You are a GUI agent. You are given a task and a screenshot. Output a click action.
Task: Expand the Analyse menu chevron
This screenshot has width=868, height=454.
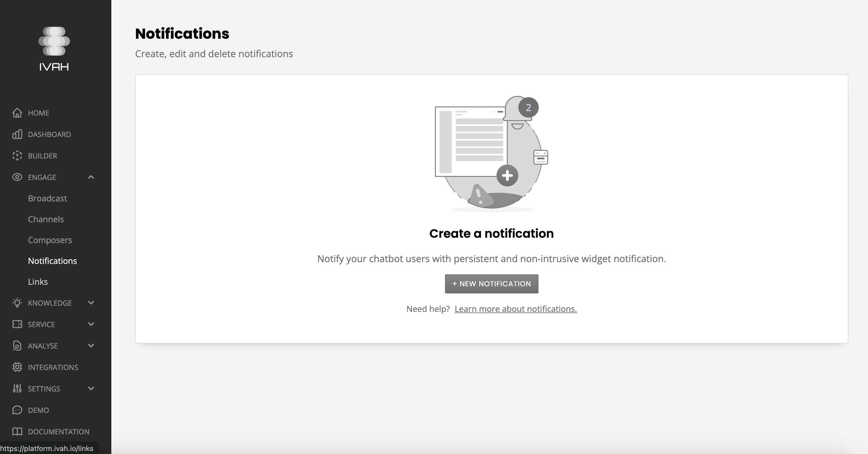coord(91,345)
